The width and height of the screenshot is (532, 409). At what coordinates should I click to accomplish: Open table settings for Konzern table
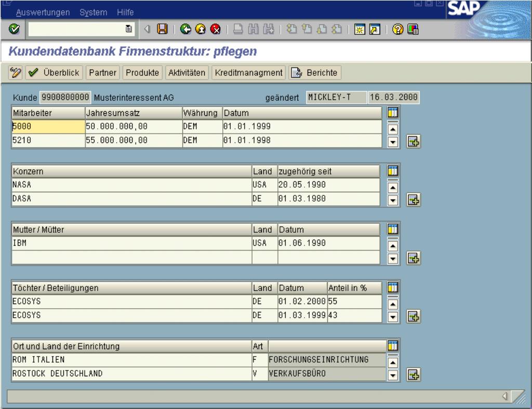(x=393, y=171)
